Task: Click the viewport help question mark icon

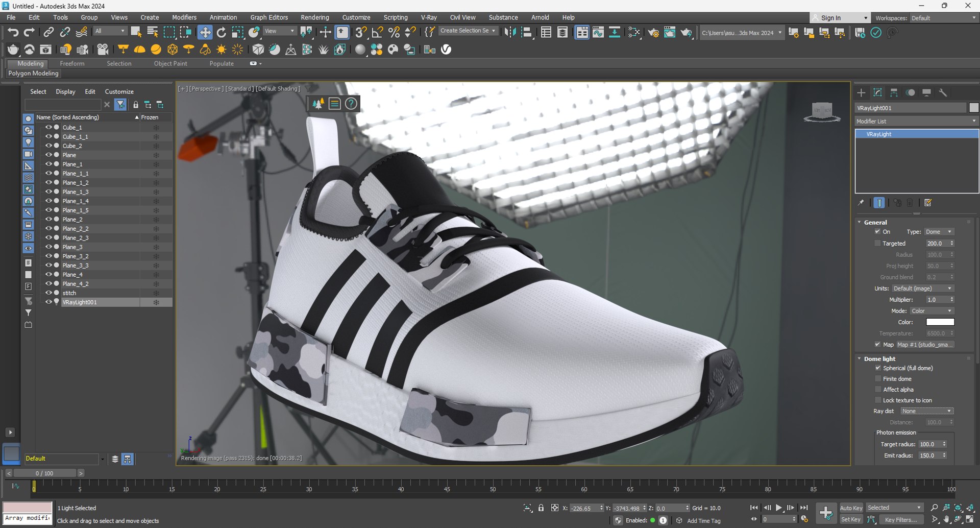Action: tap(351, 104)
